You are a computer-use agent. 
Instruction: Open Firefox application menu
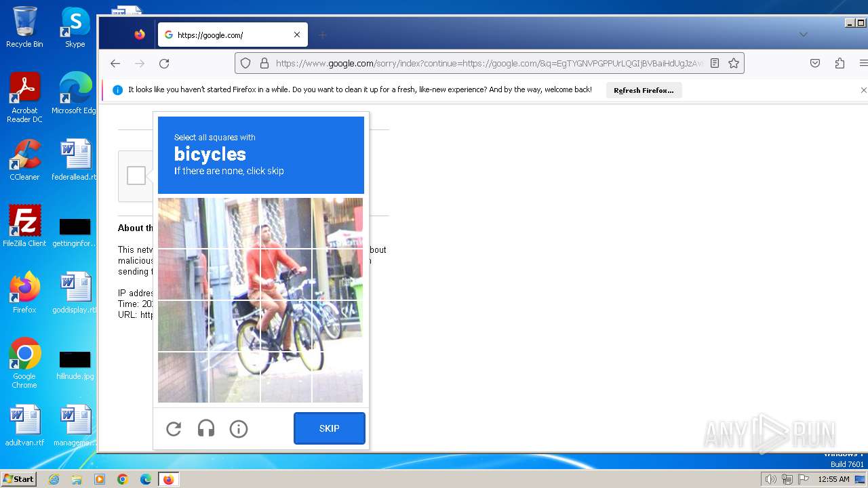coord(863,63)
